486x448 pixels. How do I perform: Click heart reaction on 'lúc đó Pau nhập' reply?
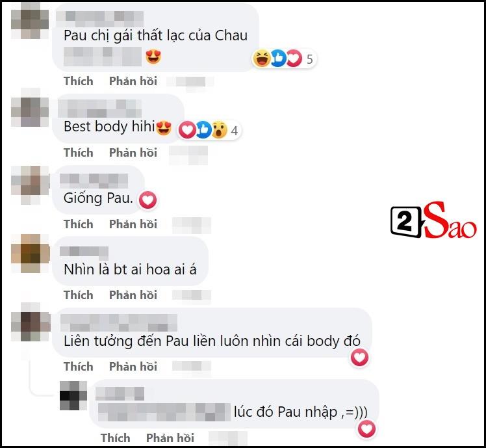(366, 429)
